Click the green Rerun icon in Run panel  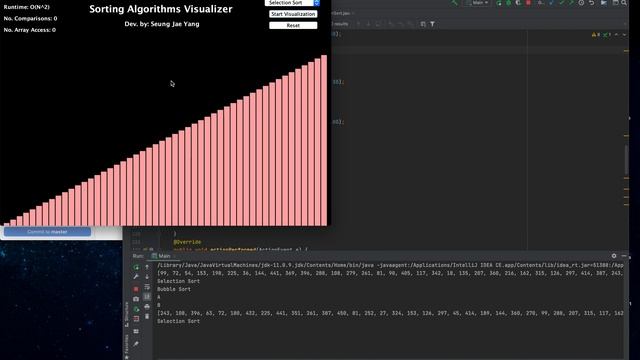tap(136, 267)
